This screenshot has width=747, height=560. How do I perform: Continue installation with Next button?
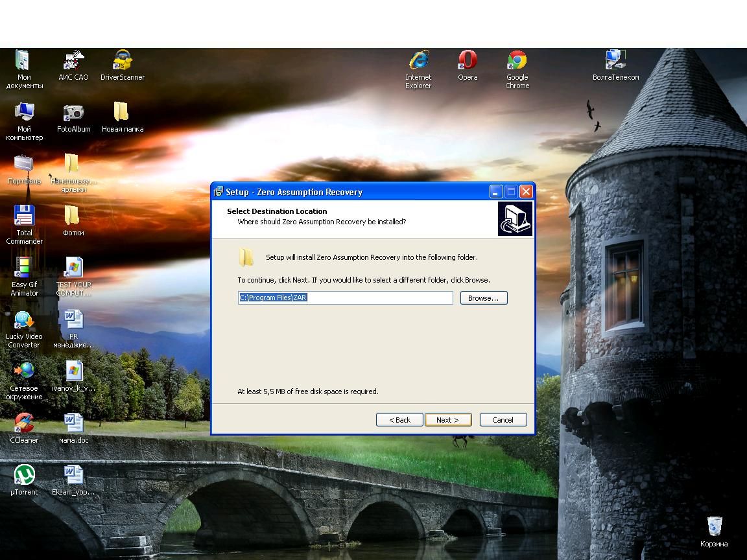coord(448,419)
